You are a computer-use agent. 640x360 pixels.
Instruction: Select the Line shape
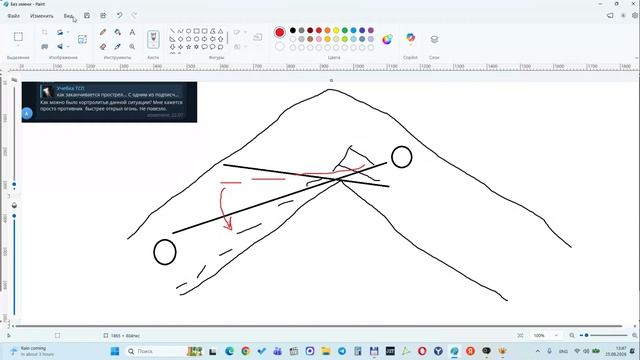pyautogui.click(x=172, y=31)
